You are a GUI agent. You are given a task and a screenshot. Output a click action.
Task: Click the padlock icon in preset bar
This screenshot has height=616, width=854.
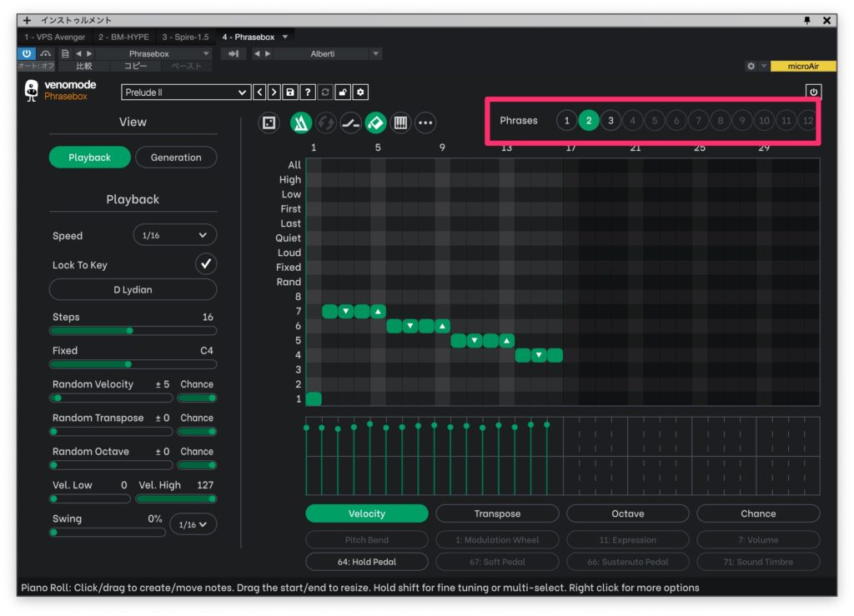point(343,93)
